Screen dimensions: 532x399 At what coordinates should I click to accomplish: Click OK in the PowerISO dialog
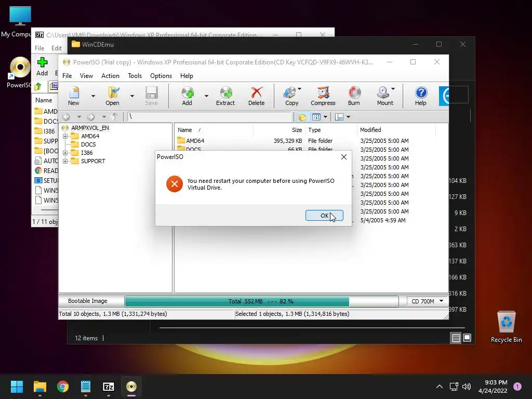point(324,216)
